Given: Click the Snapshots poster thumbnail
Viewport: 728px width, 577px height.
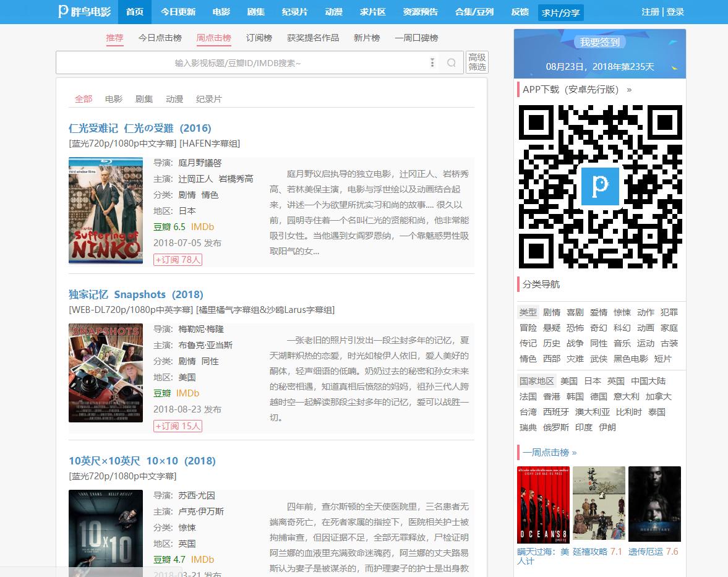Looking at the screenshot, I should [x=106, y=373].
